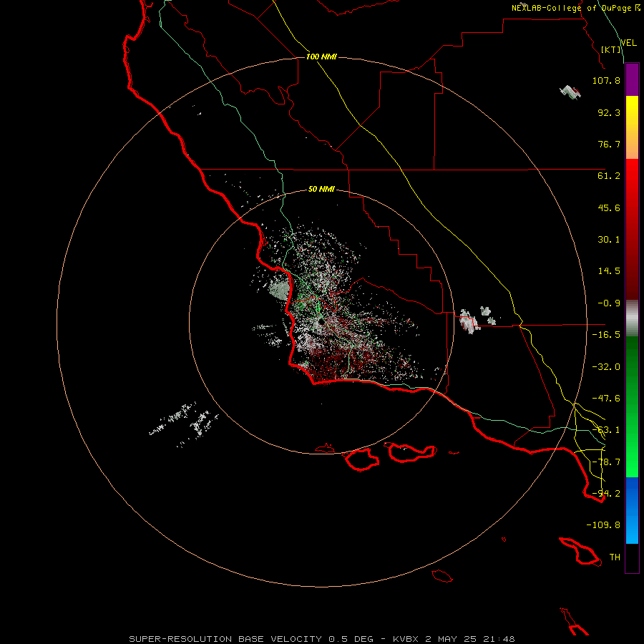Viewport: 644px width, 644px height.
Task: Select the -47.6 scale value
Action: pyautogui.click(x=606, y=399)
